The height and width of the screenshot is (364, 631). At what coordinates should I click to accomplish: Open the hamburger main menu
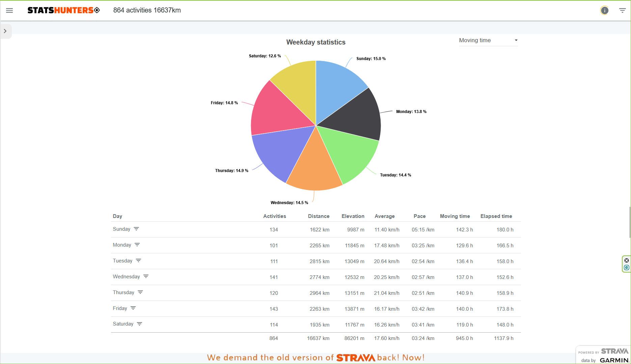[x=9, y=10]
